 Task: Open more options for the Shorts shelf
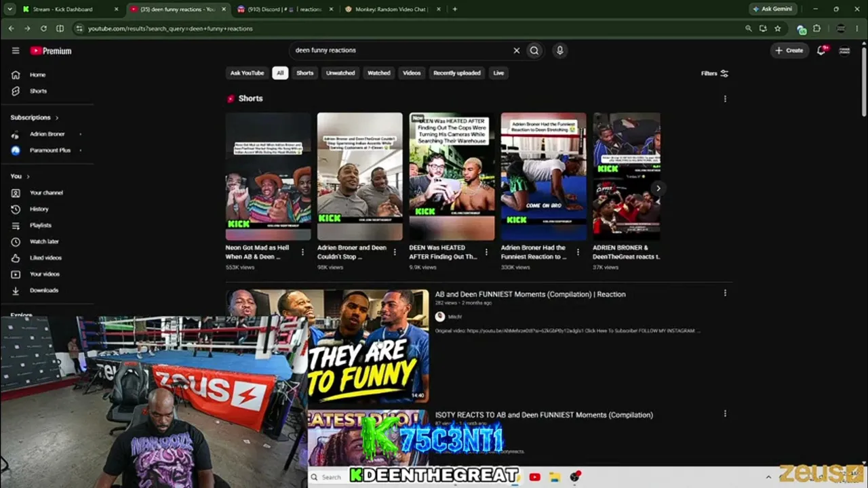click(x=725, y=98)
